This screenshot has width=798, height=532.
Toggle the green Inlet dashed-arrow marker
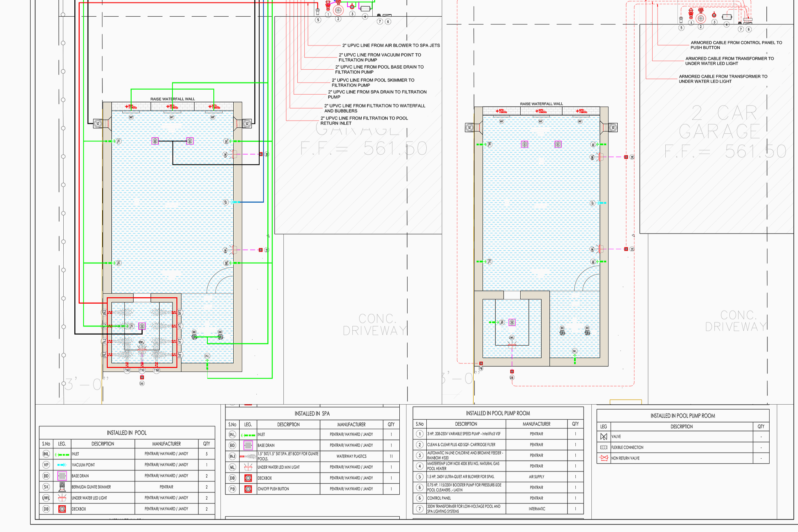(62, 454)
